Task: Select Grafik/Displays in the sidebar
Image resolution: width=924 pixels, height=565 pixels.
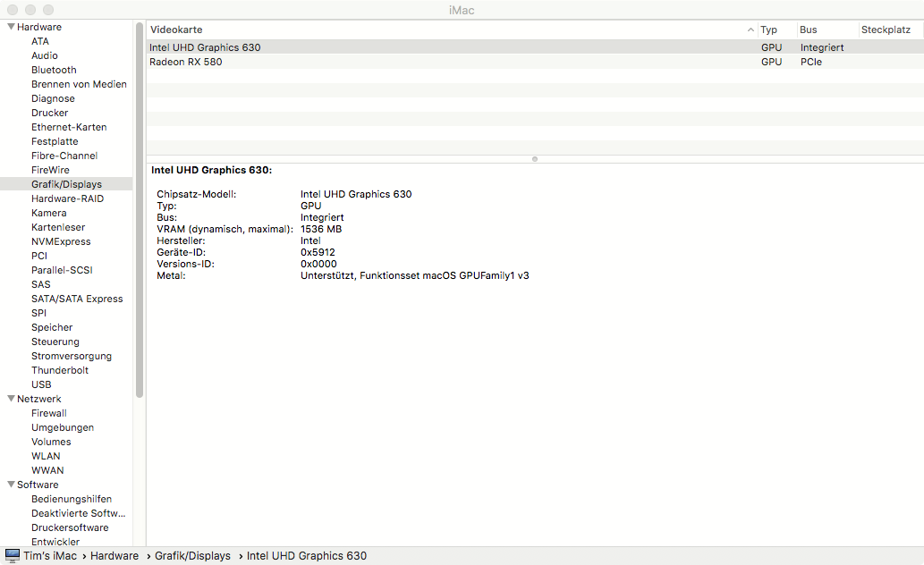Action: click(x=66, y=184)
